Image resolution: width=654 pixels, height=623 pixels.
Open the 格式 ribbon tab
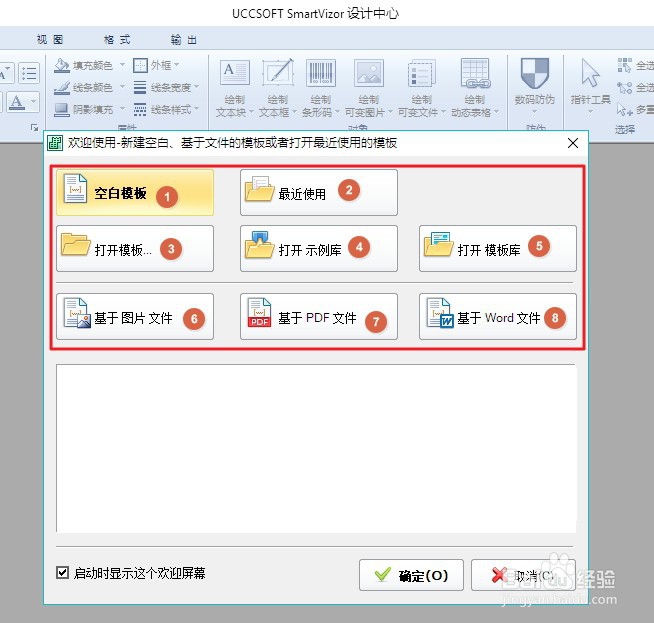click(117, 40)
